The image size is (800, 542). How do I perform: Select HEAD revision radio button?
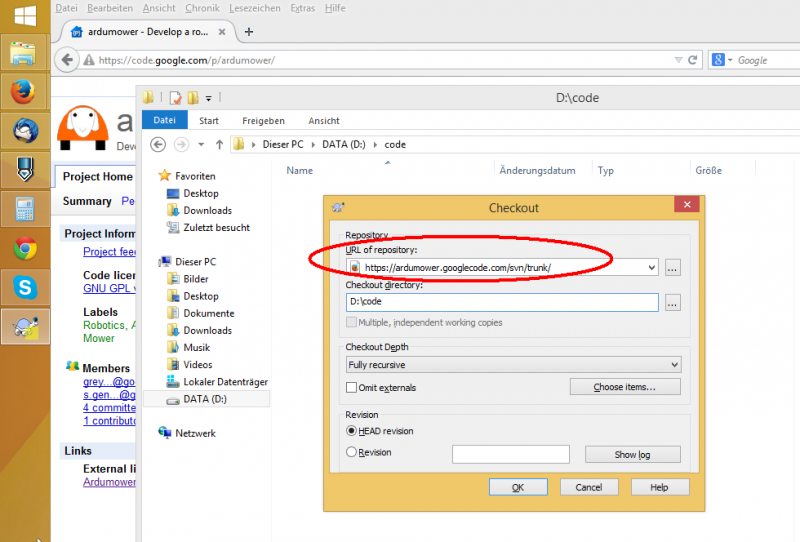click(x=351, y=431)
